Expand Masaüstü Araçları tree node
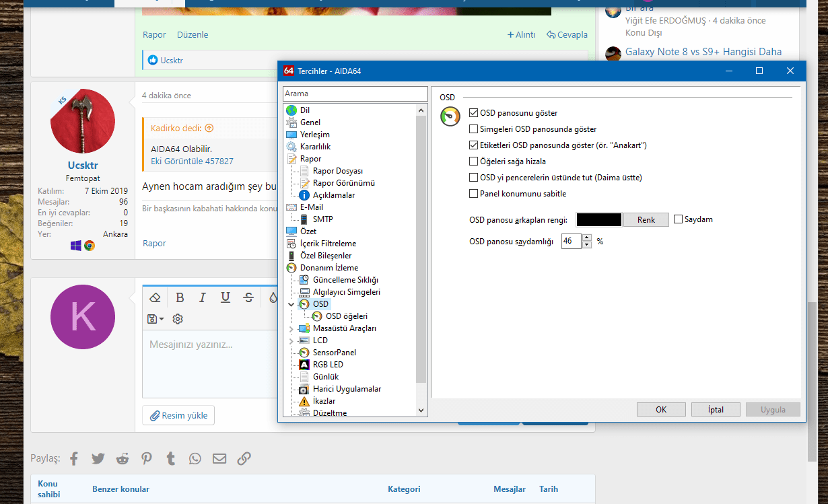 click(291, 328)
